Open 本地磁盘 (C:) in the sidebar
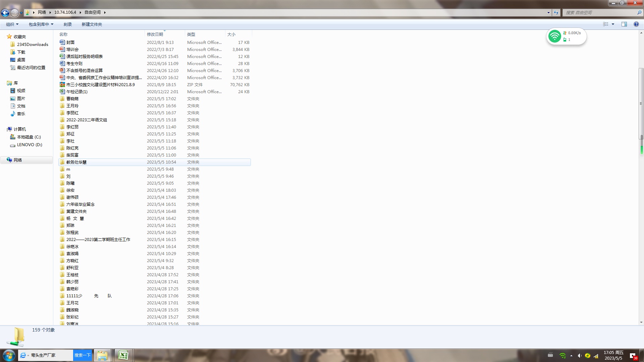Viewport: 644px width, 362px height. 29,137
